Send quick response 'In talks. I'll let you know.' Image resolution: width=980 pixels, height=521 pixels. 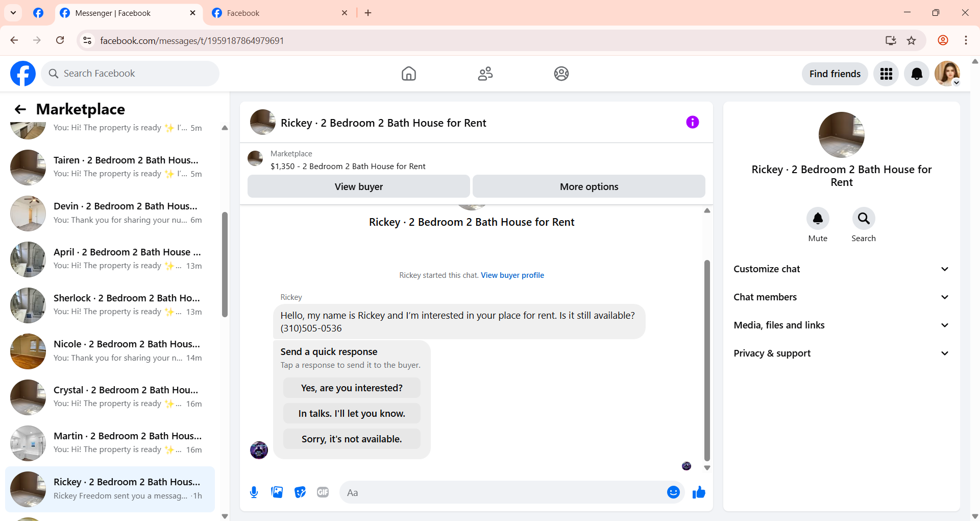[352, 413]
